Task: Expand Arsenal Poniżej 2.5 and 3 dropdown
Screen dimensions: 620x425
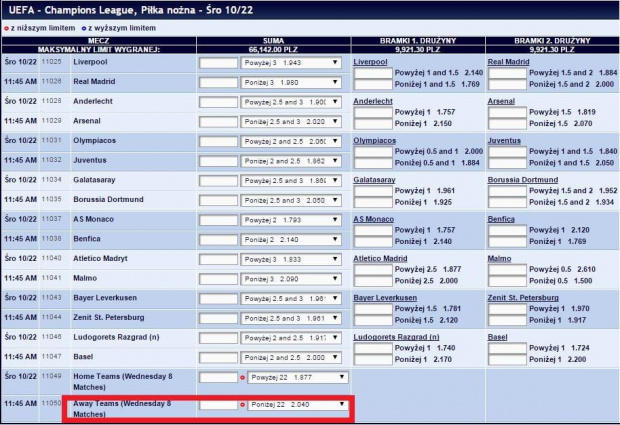Action: (x=291, y=122)
